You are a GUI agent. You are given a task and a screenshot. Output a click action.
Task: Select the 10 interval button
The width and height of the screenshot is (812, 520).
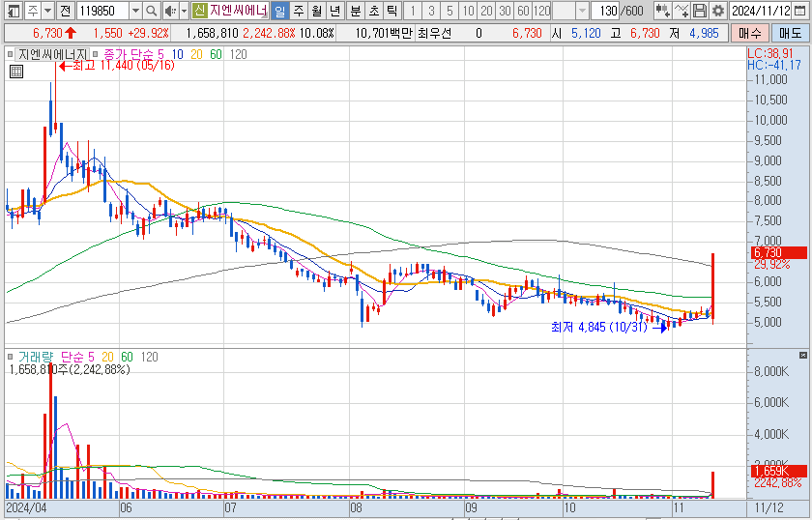[468, 11]
